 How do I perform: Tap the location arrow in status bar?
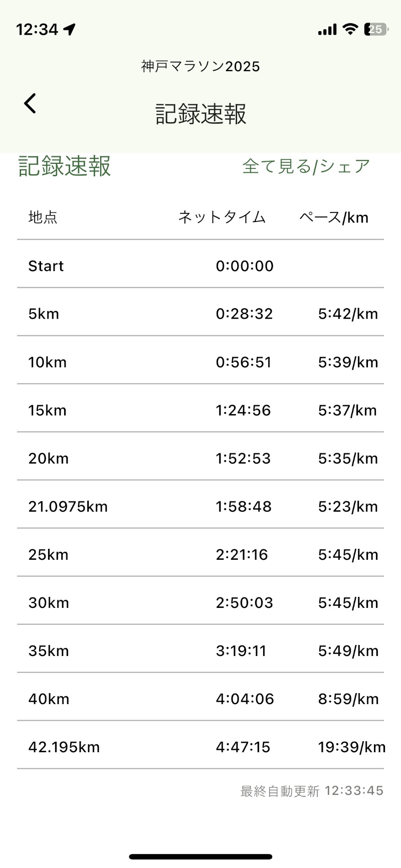(x=70, y=30)
